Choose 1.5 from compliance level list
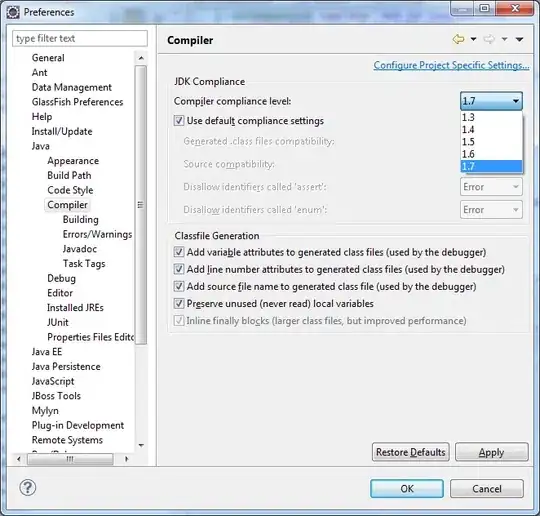The image size is (540, 516). (491, 142)
